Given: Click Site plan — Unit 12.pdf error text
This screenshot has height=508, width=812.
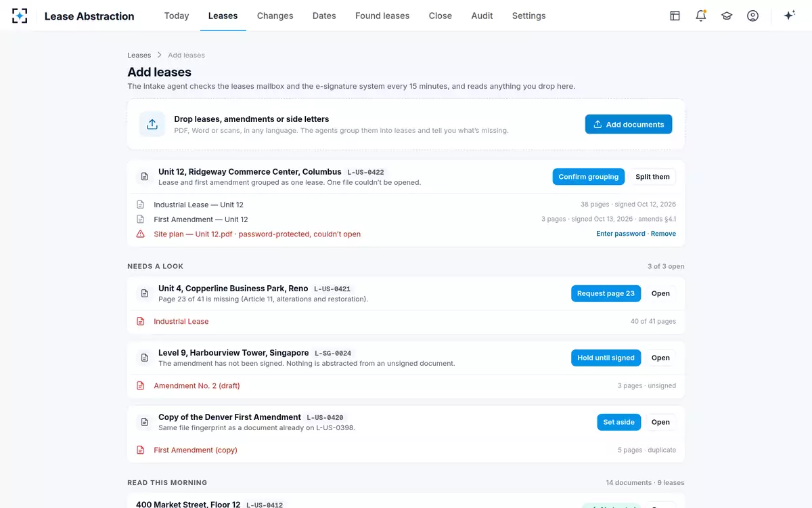Looking at the screenshot, I should (257, 234).
